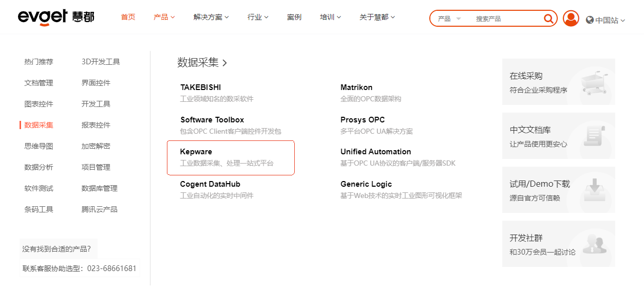The height and width of the screenshot is (287, 644).
Task: Open the user account avatar icon
Action: coord(571,19)
